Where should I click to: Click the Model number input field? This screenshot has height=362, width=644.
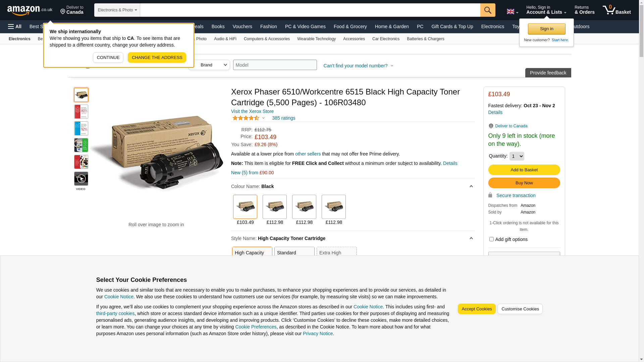click(x=275, y=65)
